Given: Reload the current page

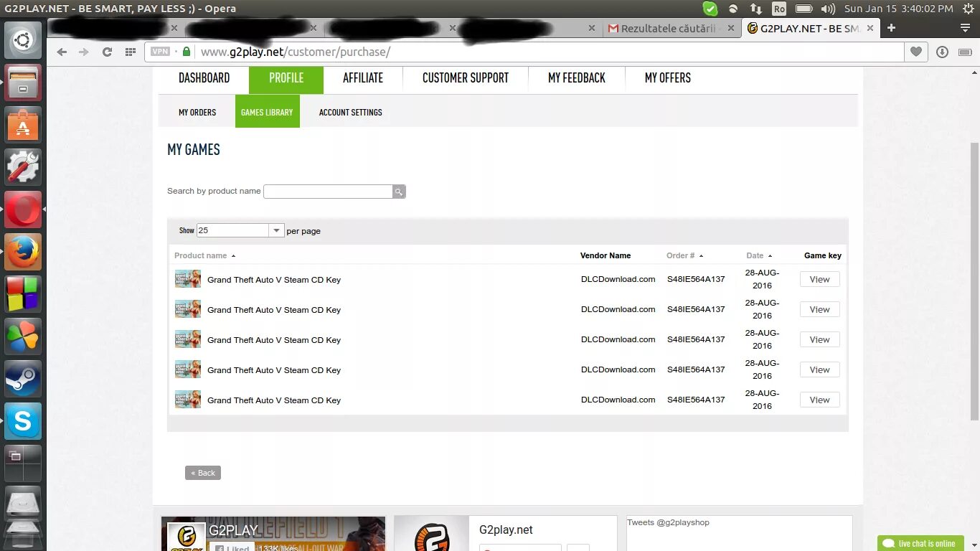Looking at the screenshot, I should [x=107, y=52].
